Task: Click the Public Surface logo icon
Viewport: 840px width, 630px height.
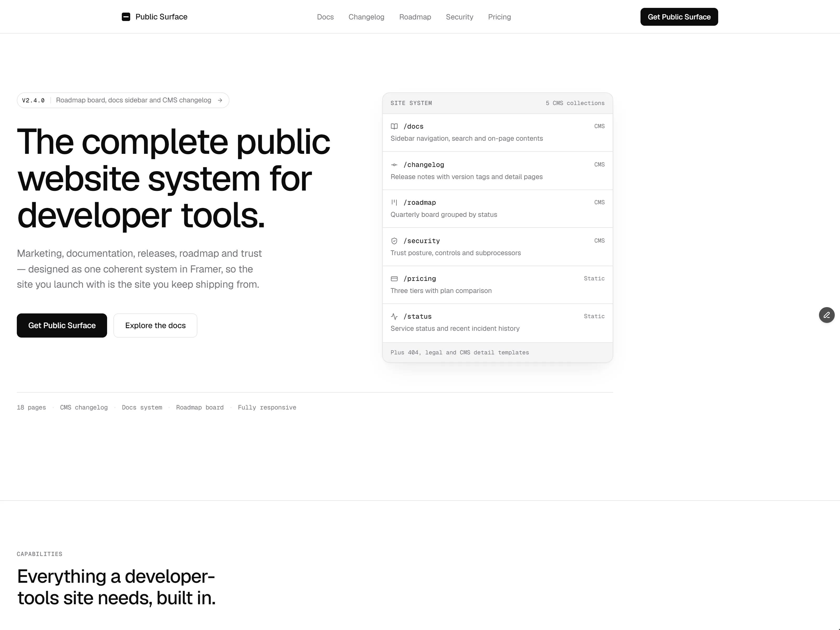Action: (126, 17)
